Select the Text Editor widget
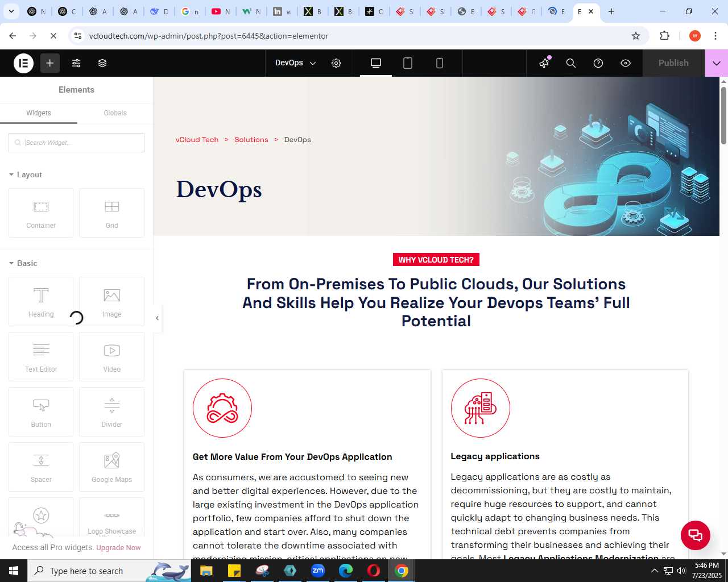Image resolution: width=728 pixels, height=582 pixels. click(41, 357)
